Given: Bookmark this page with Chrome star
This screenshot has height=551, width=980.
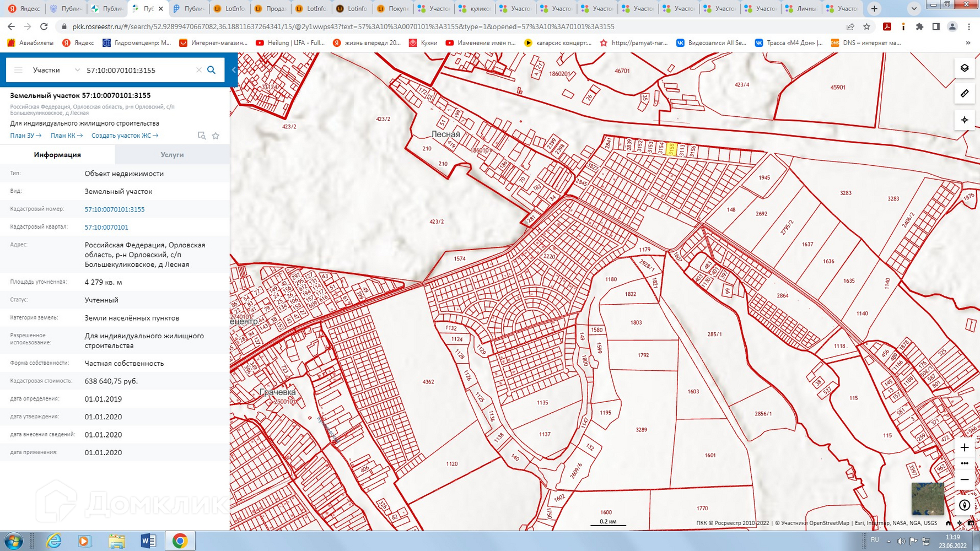Looking at the screenshot, I should tap(866, 26).
